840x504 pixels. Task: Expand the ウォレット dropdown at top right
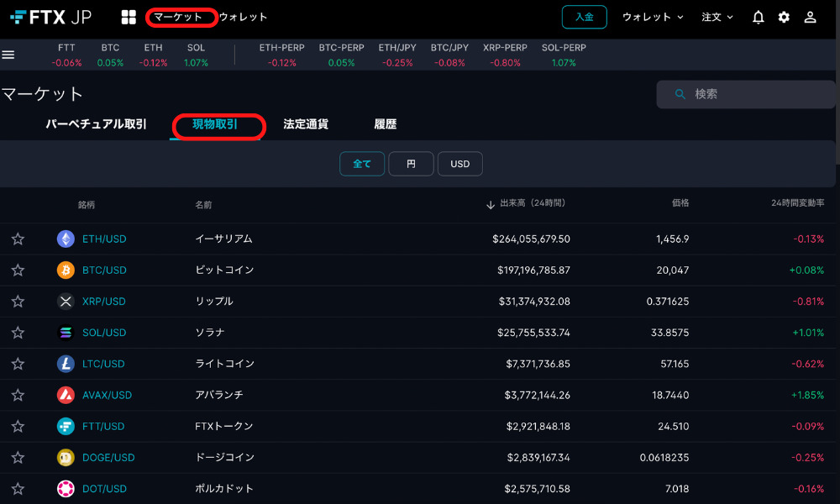653,17
